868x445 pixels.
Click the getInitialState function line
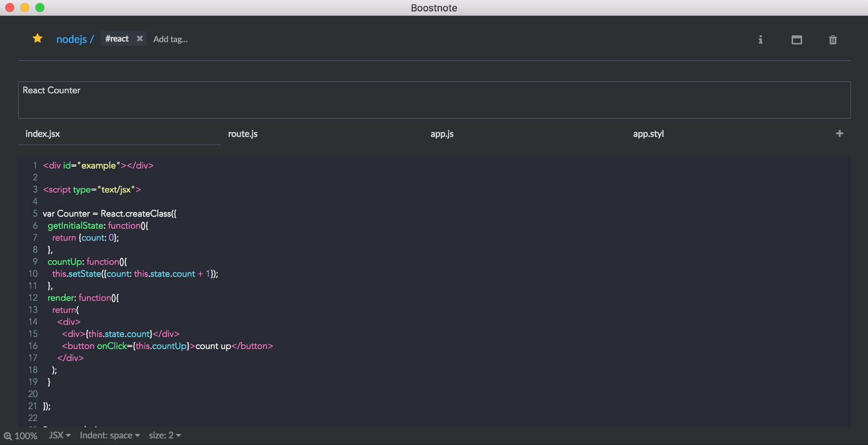pos(98,225)
